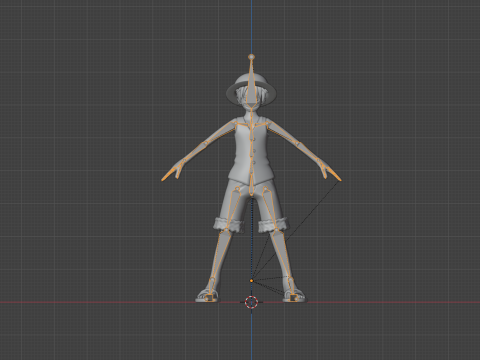Image resolution: width=480 pixels, height=360 pixels.
Task: Click the red-white 3D cursor at the origin
Action: point(251,302)
